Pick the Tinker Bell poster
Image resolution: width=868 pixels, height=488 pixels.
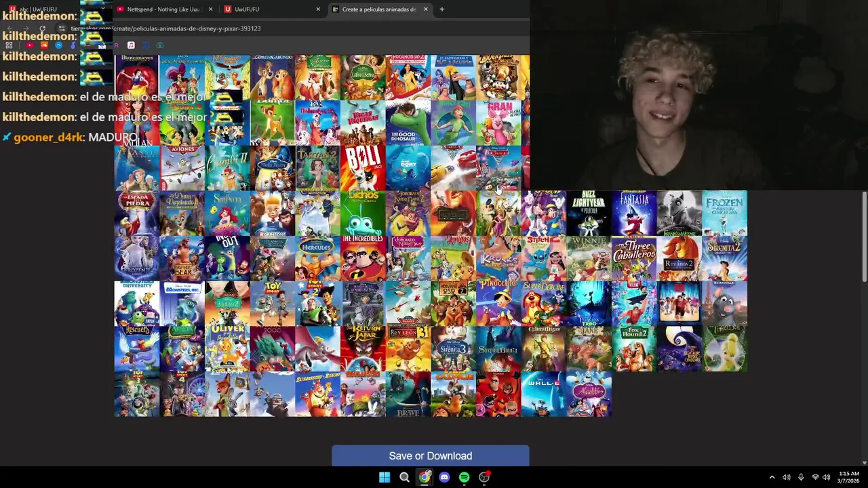click(x=725, y=349)
